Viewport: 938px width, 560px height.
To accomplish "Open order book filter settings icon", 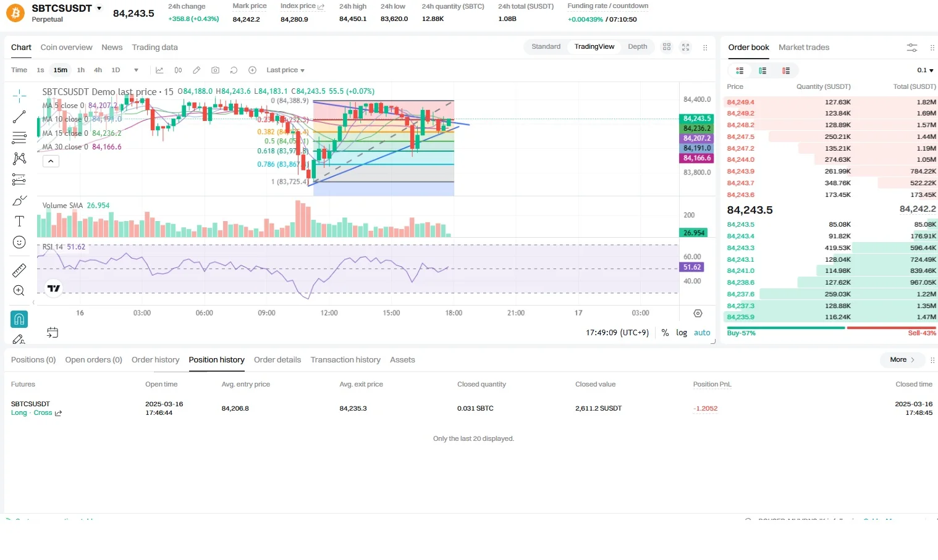I will (911, 48).
